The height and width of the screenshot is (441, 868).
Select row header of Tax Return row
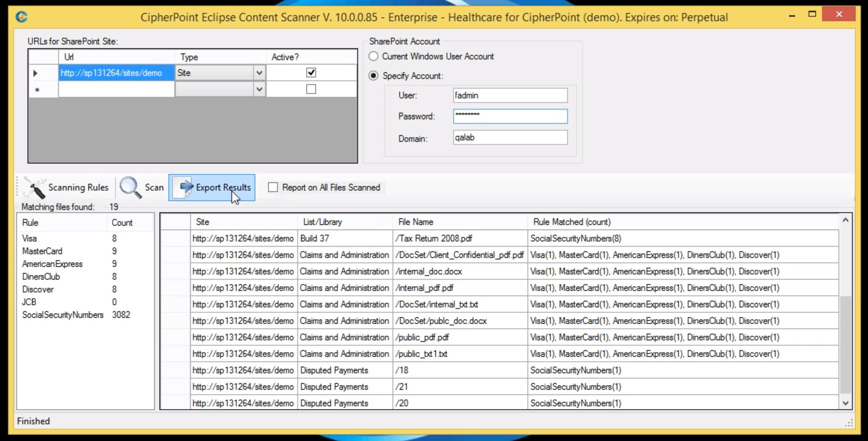(x=175, y=239)
